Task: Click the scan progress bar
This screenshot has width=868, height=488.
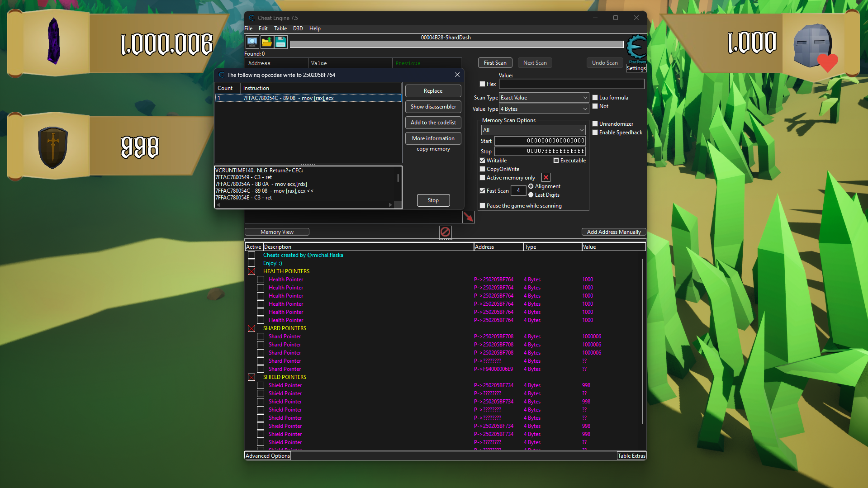Action: click(x=456, y=44)
